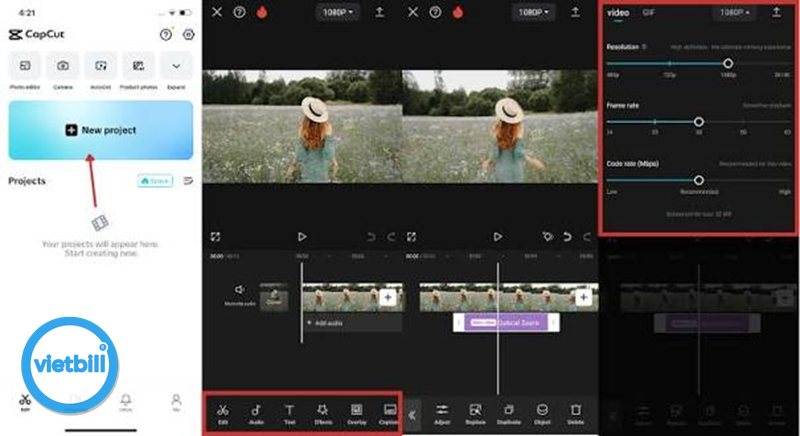Open the Space cloud button
800x436 pixels.
[155, 181]
